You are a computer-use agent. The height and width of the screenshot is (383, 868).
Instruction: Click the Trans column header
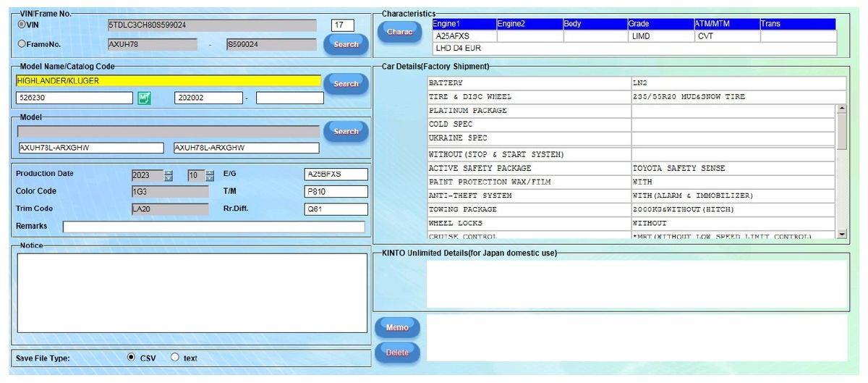coord(798,24)
